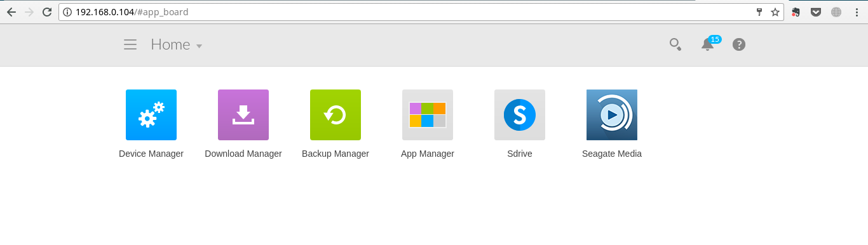Open the Download Manager app
The height and width of the screenshot is (245, 868).
point(243,115)
